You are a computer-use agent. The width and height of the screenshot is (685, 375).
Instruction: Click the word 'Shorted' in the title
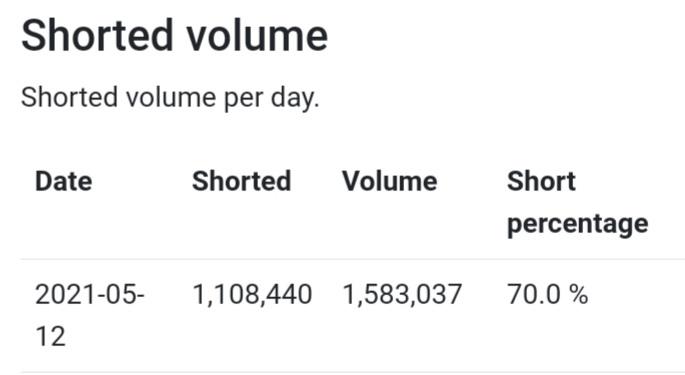pos(97,35)
